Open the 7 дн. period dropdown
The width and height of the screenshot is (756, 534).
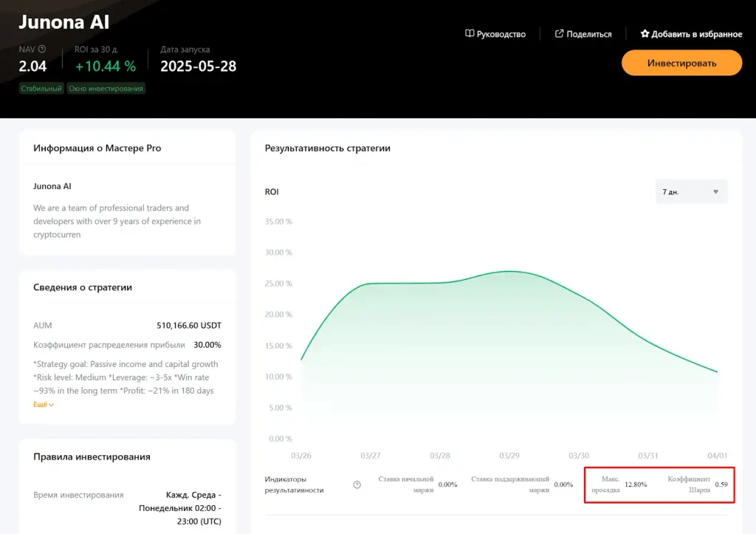(x=691, y=191)
